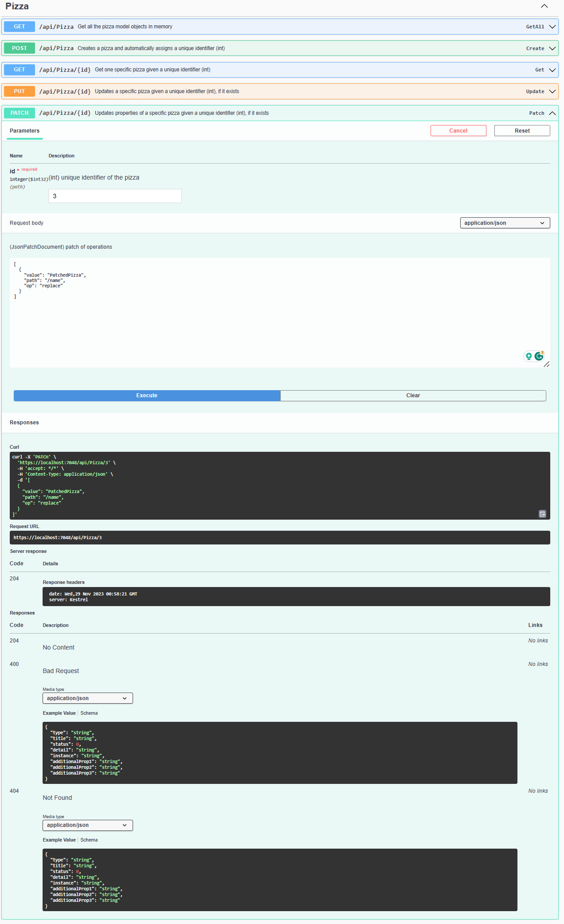Image resolution: width=564 pixels, height=924 pixels.
Task: Open the request body content type dropdown
Action: tap(505, 223)
